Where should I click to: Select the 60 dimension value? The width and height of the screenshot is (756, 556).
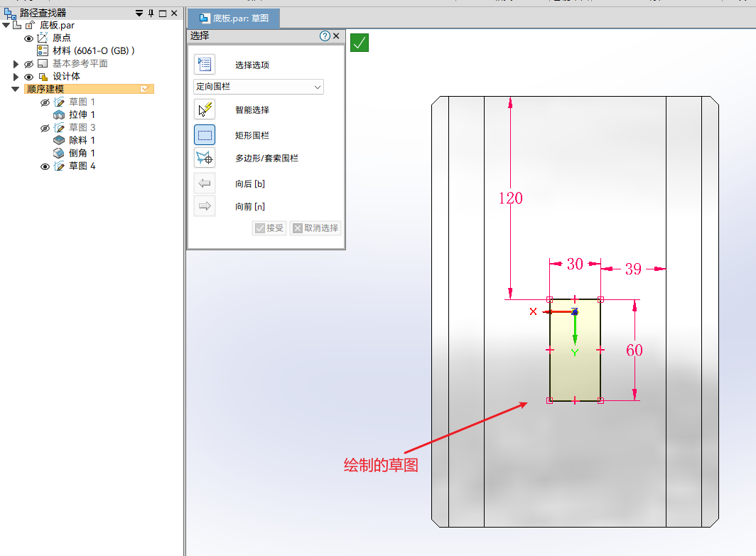tap(634, 350)
